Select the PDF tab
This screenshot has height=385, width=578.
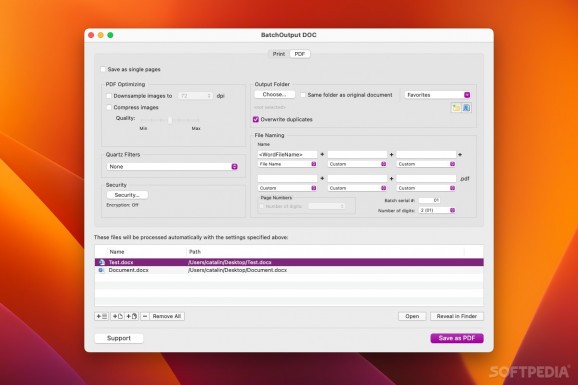click(x=300, y=54)
